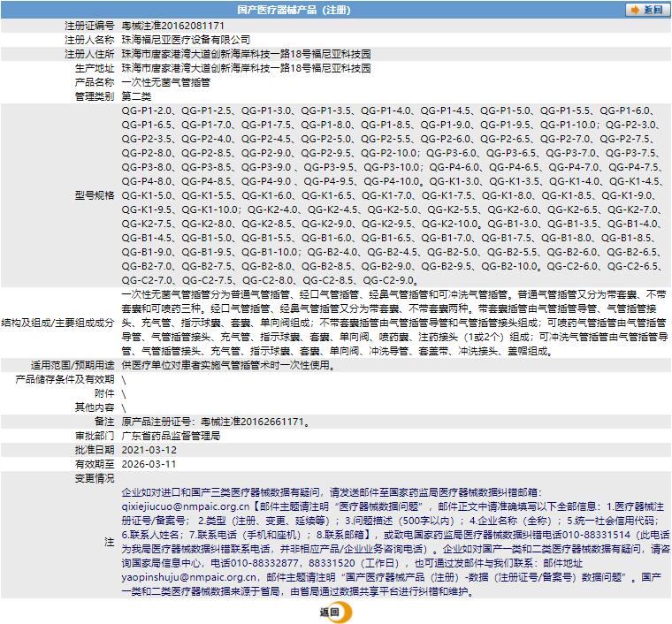The width and height of the screenshot is (672, 624).
Task: Click the expiry date 2026-03-11
Action: 149,464
